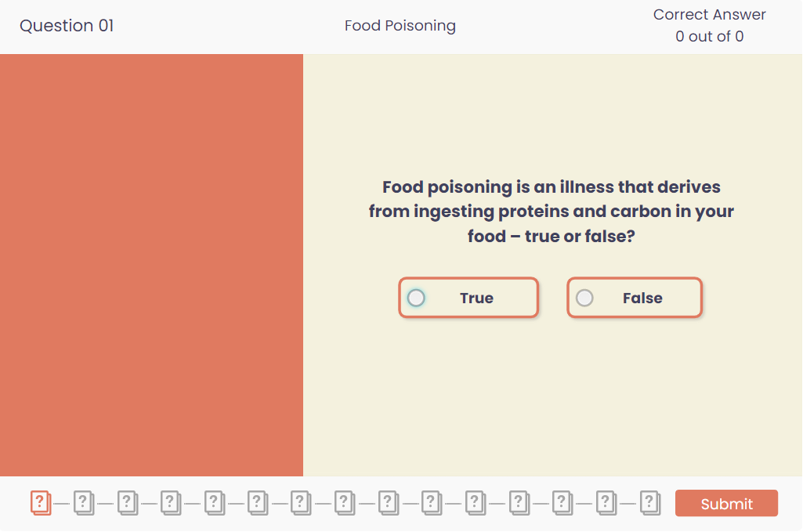Click the sixth question card icon
803x532 pixels.
pyautogui.click(x=258, y=502)
